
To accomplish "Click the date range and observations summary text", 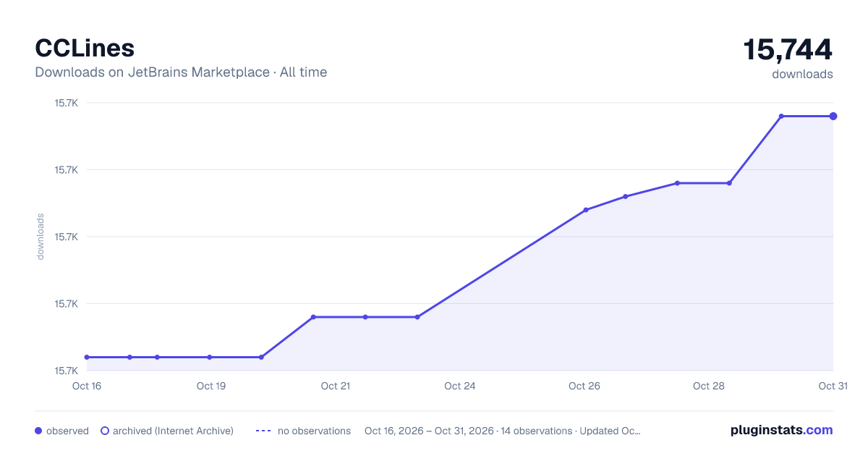I will [x=503, y=431].
